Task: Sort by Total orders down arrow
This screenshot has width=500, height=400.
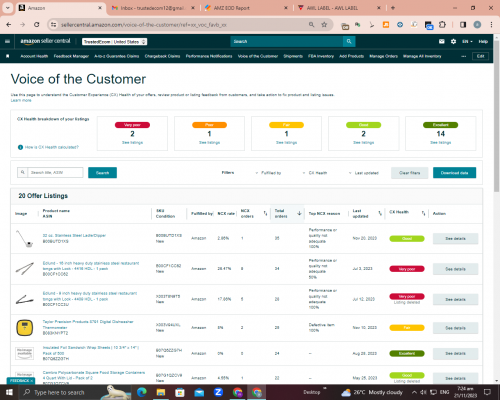Action: click(299, 213)
